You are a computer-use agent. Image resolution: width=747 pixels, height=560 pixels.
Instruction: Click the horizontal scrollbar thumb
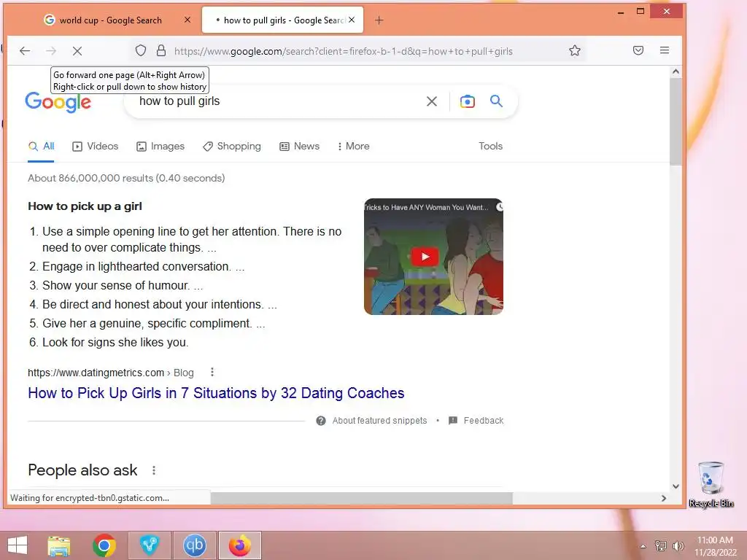tap(362, 498)
